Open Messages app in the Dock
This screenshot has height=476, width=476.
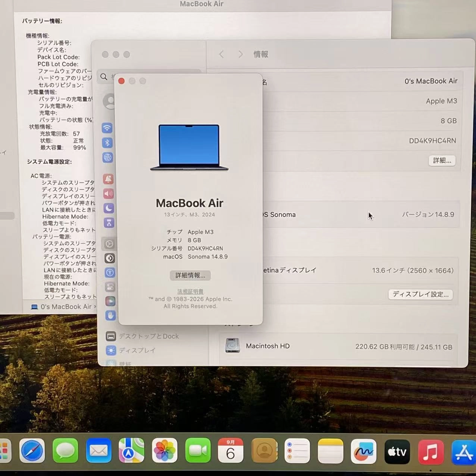pos(65,451)
